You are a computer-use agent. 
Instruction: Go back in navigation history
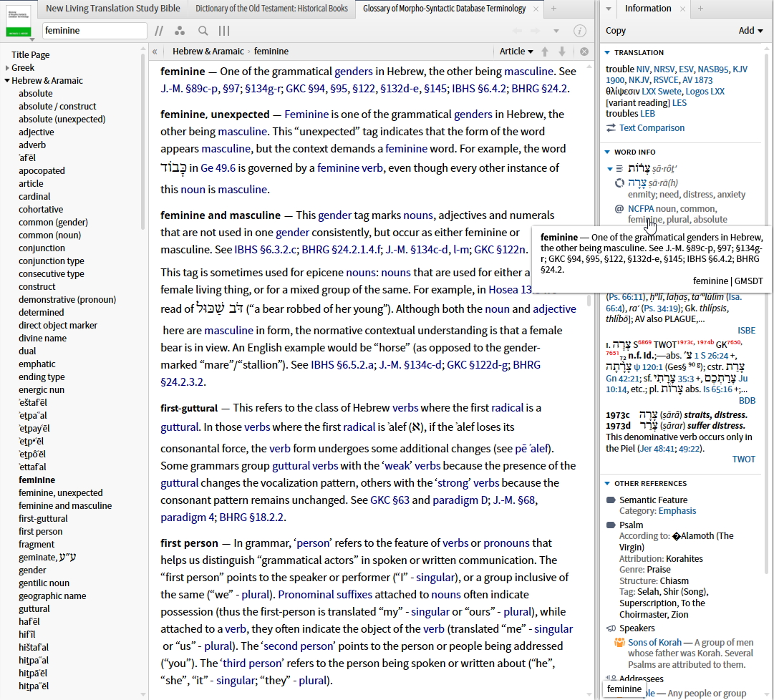[x=518, y=31]
